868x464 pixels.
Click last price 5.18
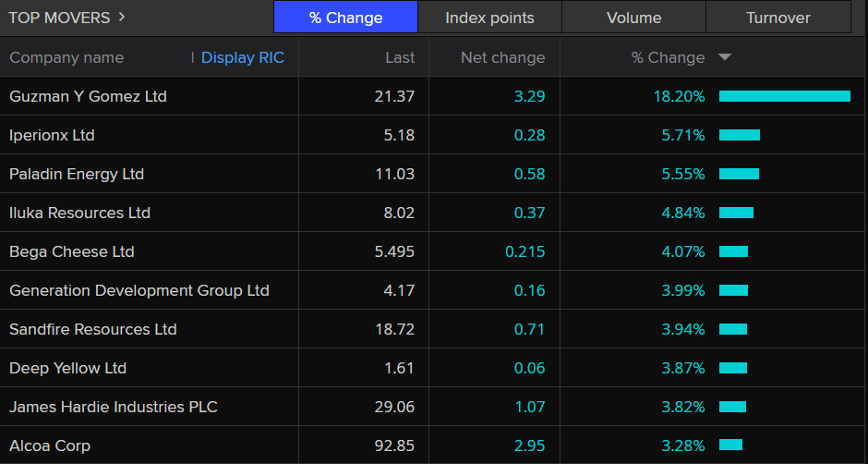(x=399, y=135)
